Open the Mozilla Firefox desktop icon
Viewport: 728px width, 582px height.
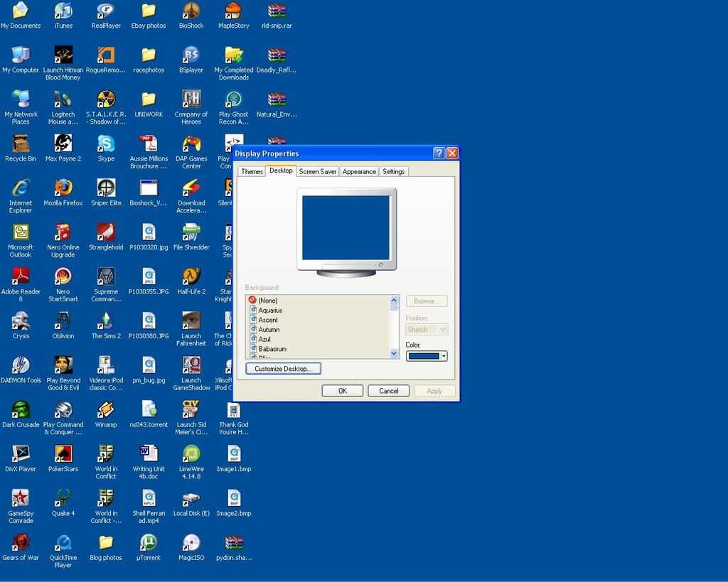point(63,188)
